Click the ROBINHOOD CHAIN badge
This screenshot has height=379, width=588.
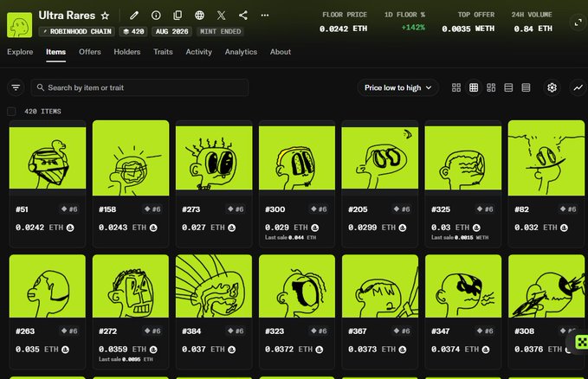point(77,31)
